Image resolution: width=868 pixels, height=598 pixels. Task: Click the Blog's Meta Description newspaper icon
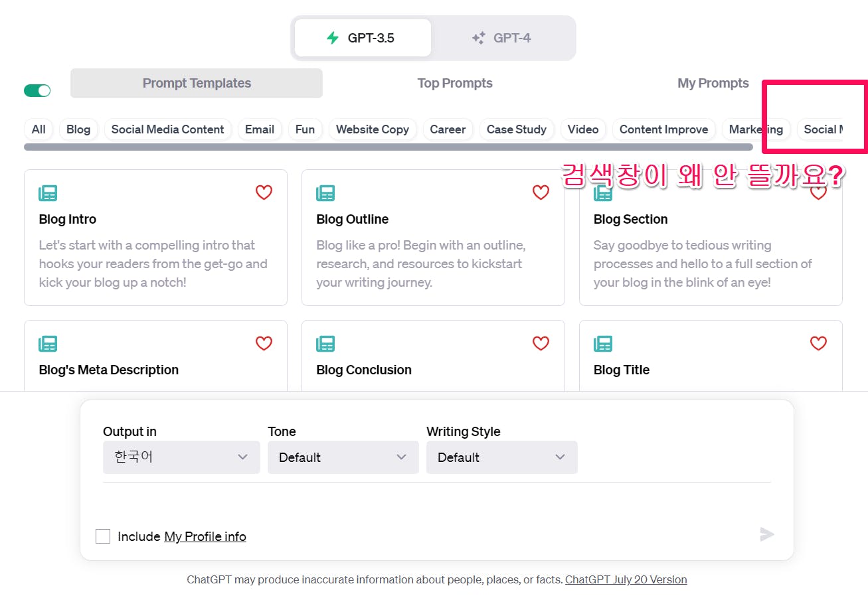coord(48,344)
